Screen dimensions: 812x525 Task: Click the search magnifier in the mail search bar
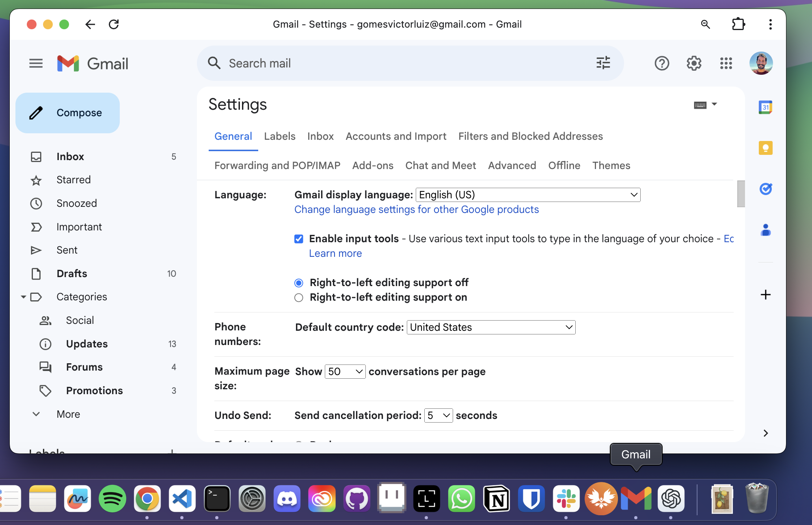(214, 63)
